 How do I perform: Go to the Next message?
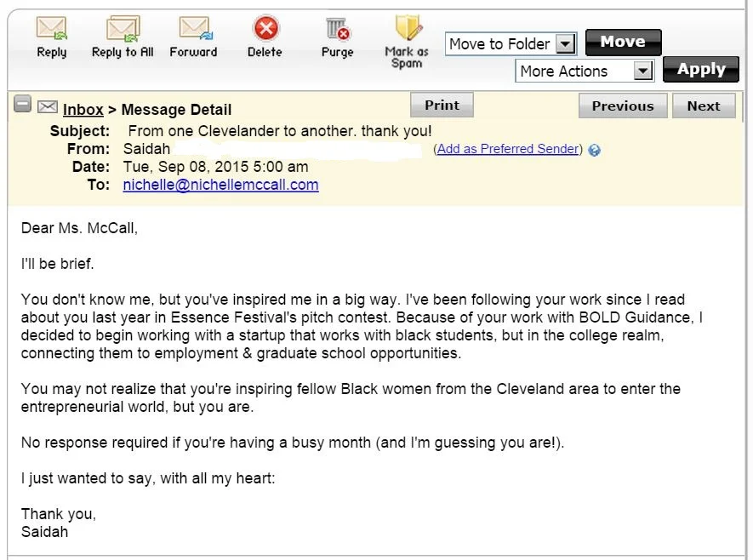(x=704, y=106)
